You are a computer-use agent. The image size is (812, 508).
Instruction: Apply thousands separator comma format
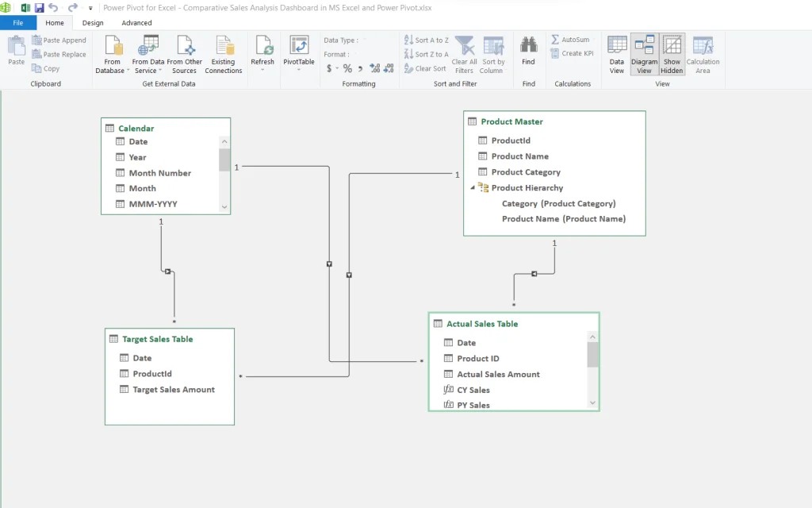click(x=361, y=68)
